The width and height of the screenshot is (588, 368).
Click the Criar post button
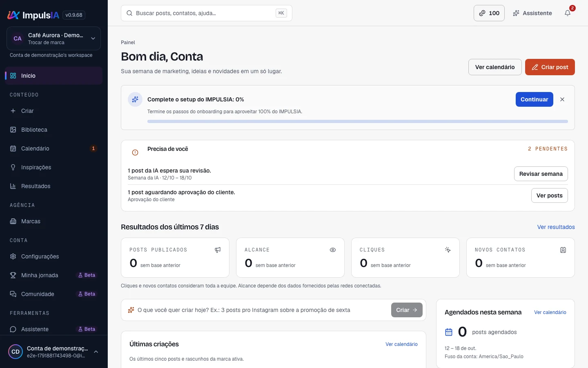(x=550, y=67)
